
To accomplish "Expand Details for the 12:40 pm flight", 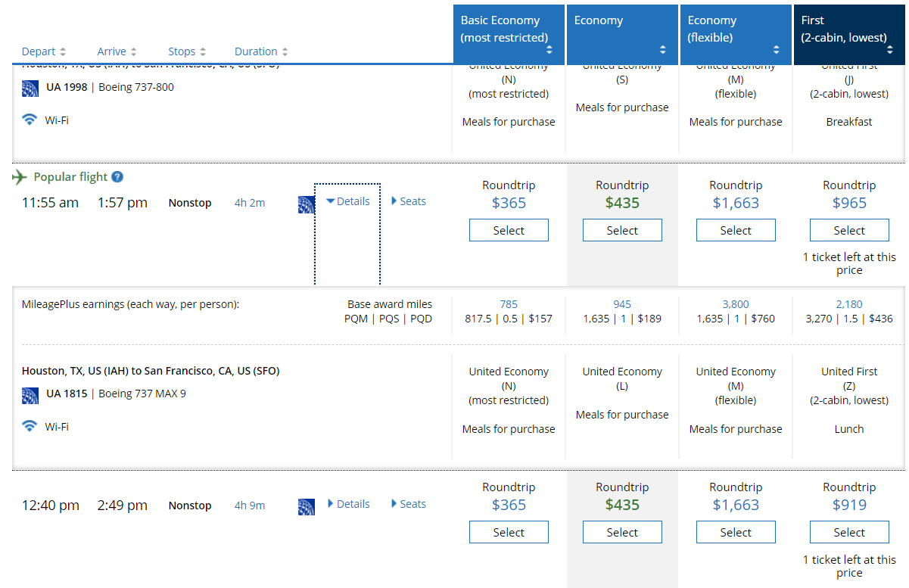I will pyautogui.click(x=348, y=504).
